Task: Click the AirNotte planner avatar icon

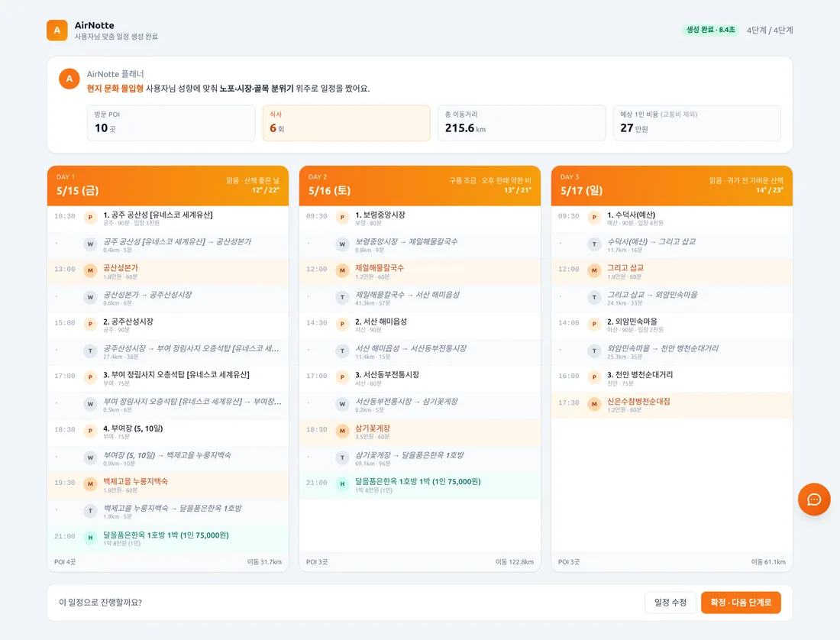Action: click(x=69, y=79)
